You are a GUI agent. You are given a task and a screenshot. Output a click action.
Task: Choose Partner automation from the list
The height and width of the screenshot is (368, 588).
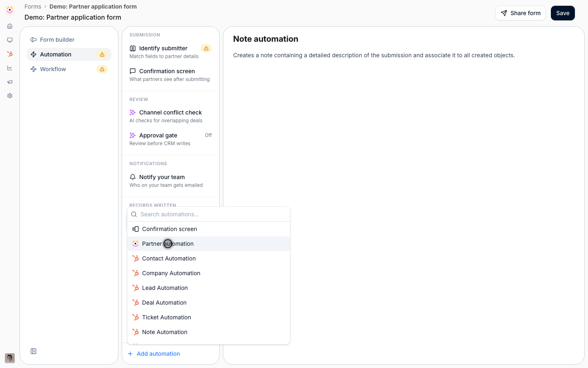[x=209, y=244]
